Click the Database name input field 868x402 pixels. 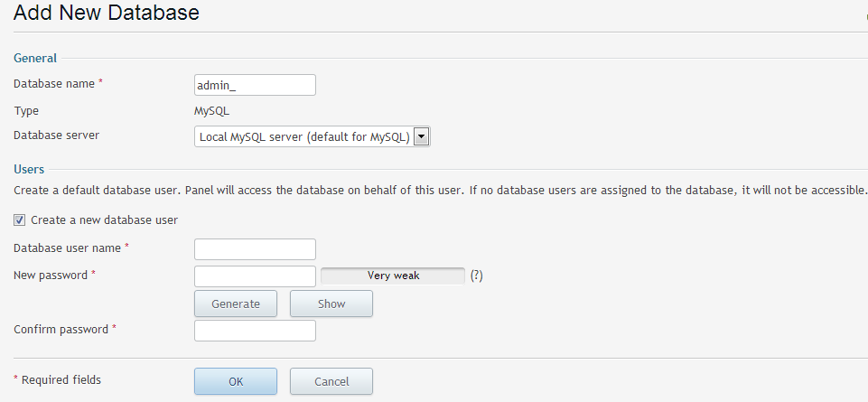pyautogui.click(x=255, y=85)
